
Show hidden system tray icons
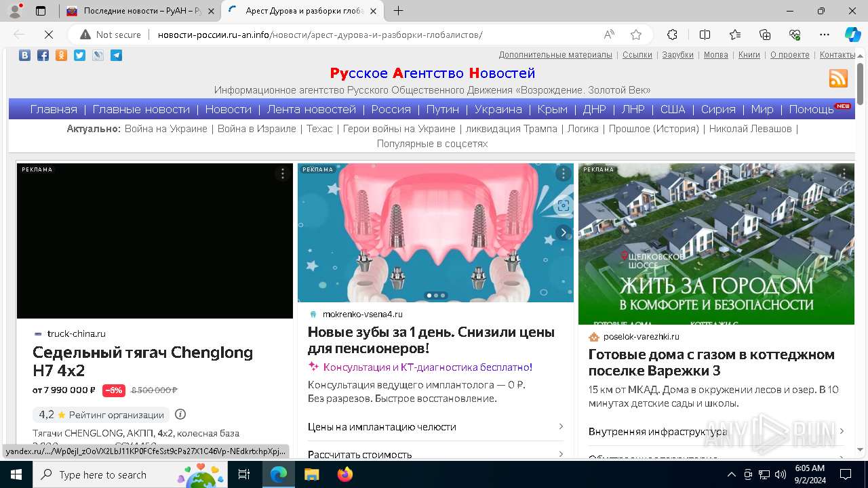[731, 474]
